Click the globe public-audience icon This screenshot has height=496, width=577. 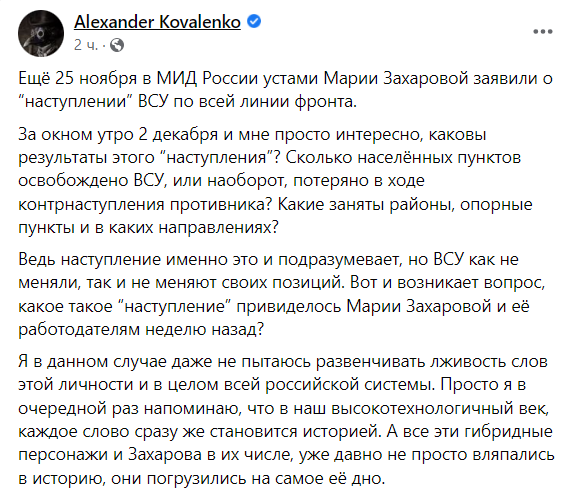[117, 45]
